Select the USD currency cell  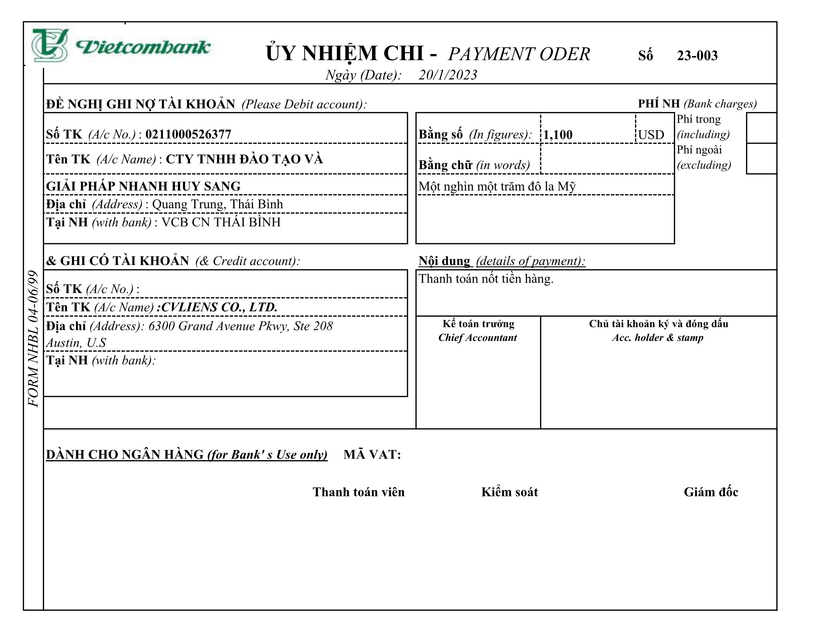(x=651, y=135)
